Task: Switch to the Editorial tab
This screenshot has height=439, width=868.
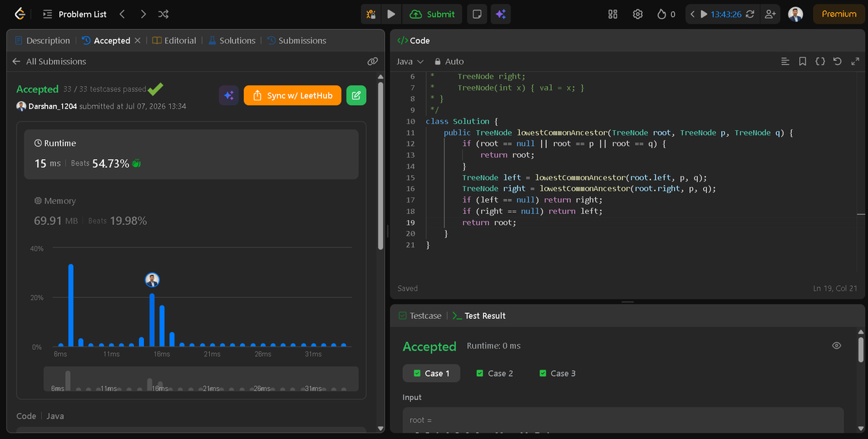Action: (174, 41)
